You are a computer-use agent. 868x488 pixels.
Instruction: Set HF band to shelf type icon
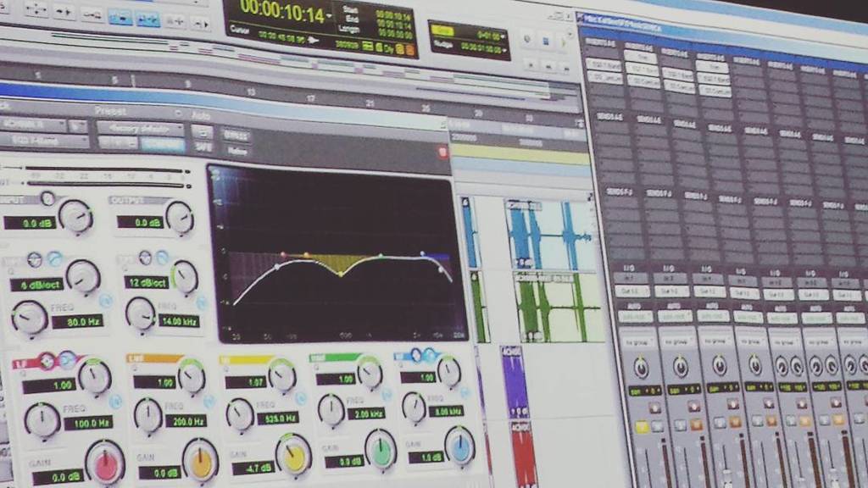point(430,355)
